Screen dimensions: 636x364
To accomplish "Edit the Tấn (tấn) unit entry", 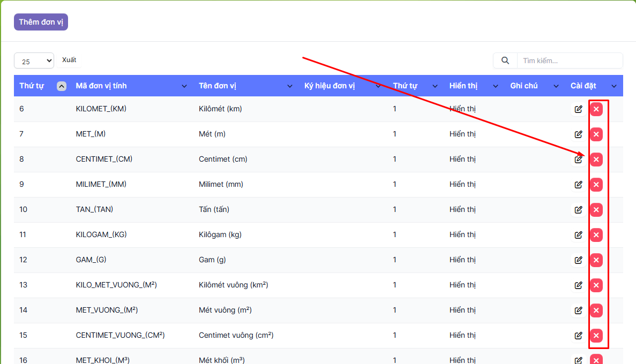I will click(x=578, y=210).
